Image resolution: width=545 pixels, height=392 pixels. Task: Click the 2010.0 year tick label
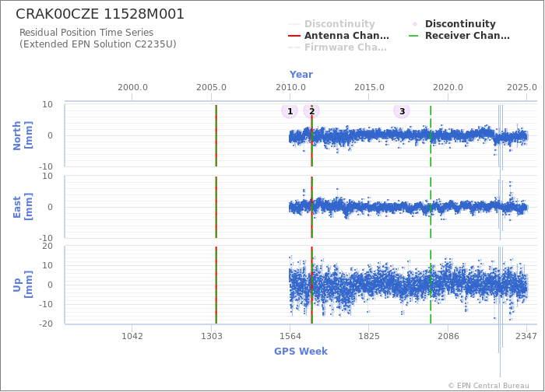pyautogui.click(x=290, y=87)
